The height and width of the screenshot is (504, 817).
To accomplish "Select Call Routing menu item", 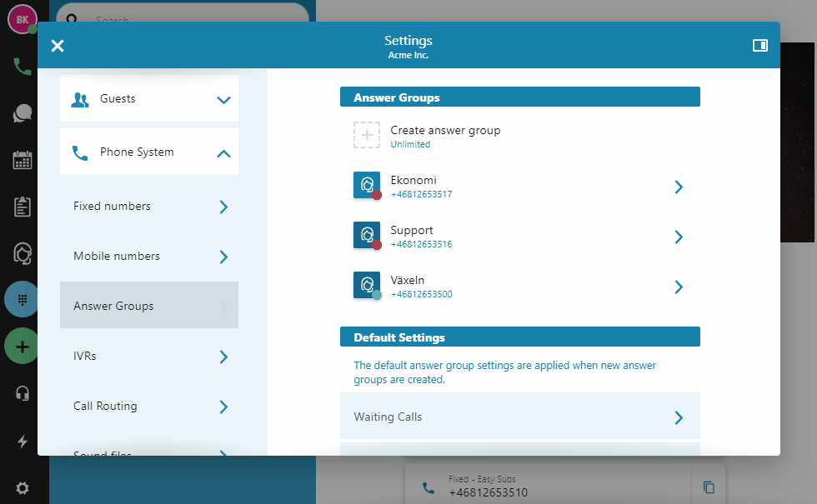I will tap(149, 407).
